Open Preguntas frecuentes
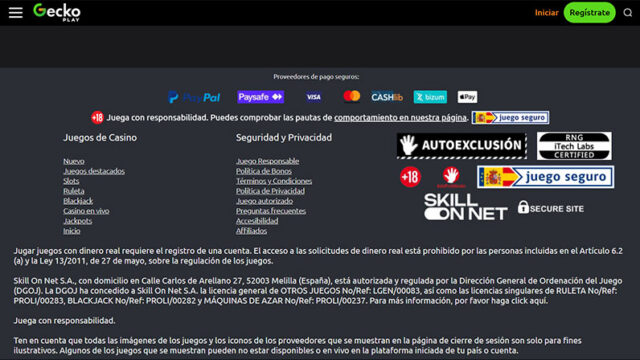 [271, 211]
